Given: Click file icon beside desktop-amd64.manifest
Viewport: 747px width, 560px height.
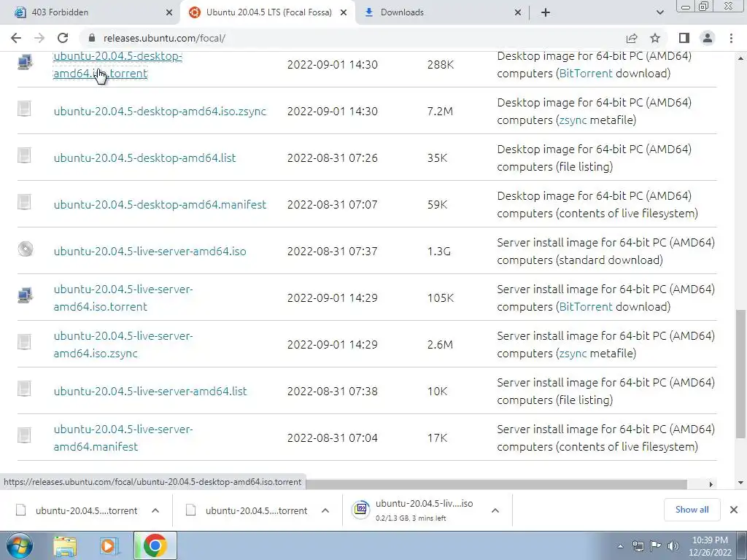Looking at the screenshot, I should [24, 203].
